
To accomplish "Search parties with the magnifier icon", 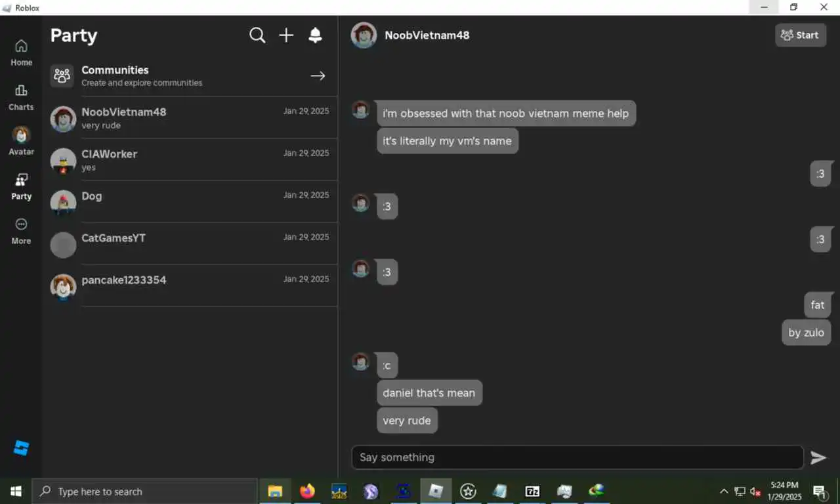I will [257, 35].
